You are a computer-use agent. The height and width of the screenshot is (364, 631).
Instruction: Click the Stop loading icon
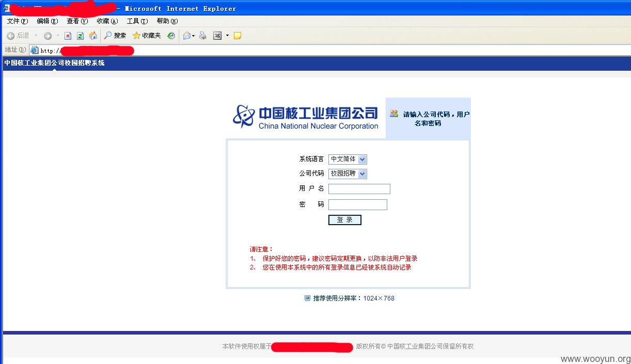tap(68, 36)
